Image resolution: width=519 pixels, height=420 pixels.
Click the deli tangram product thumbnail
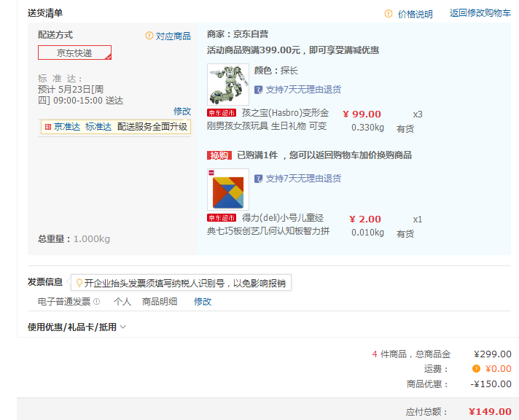(228, 190)
